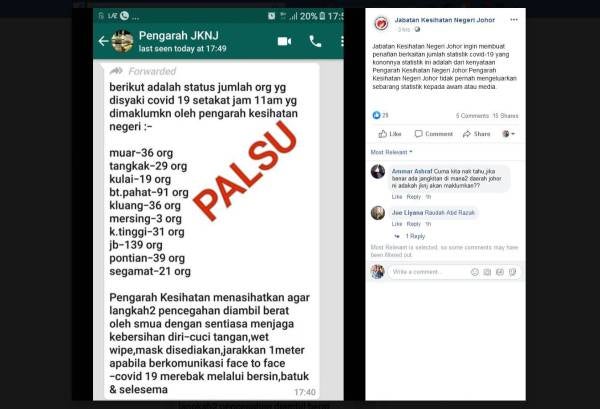600x409 pixels.
Task: Expand the 1 Reply thread
Action: coord(415,236)
